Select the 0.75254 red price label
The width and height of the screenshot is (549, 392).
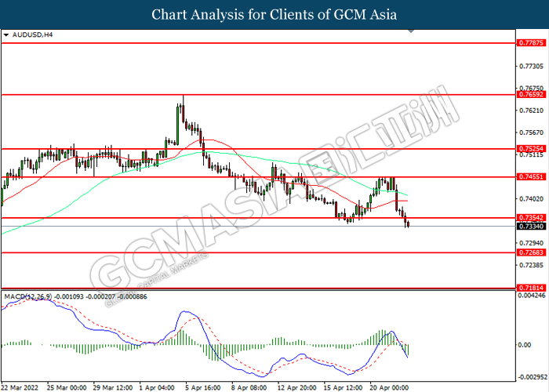pos(531,149)
